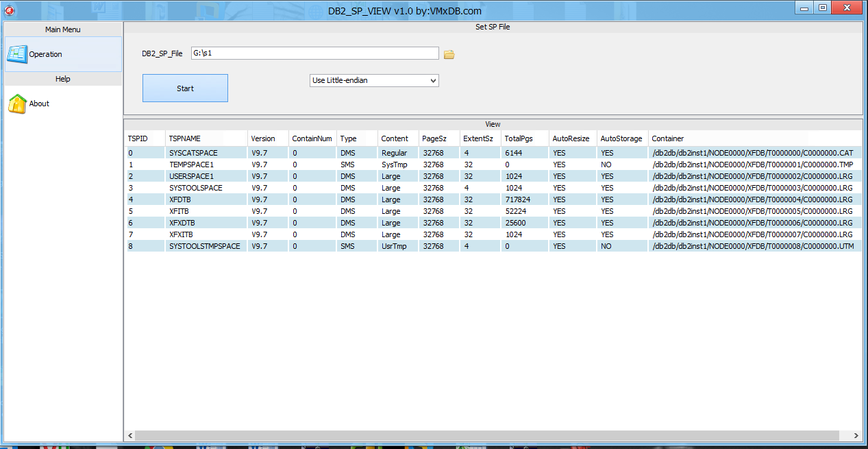Click the DB2_SP_File path input field

coord(314,53)
